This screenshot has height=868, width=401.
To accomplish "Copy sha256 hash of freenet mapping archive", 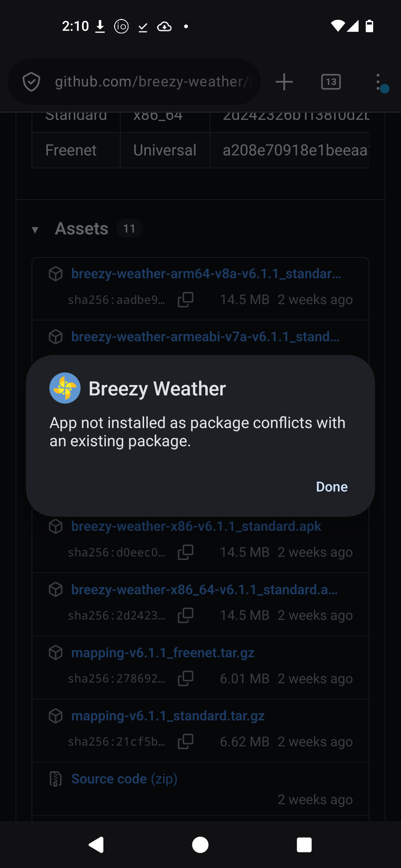I will pyautogui.click(x=185, y=678).
